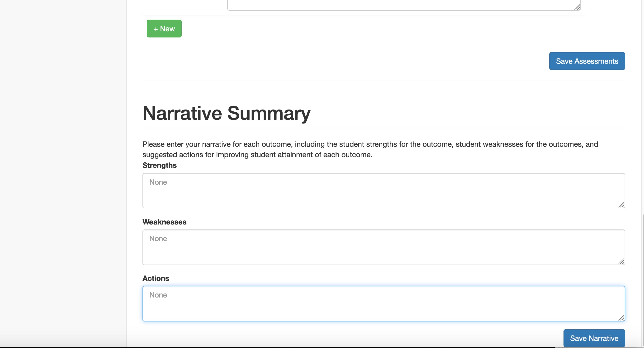Save the assessments with Save Assessments
The width and height of the screenshot is (644, 348).
point(587,61)
